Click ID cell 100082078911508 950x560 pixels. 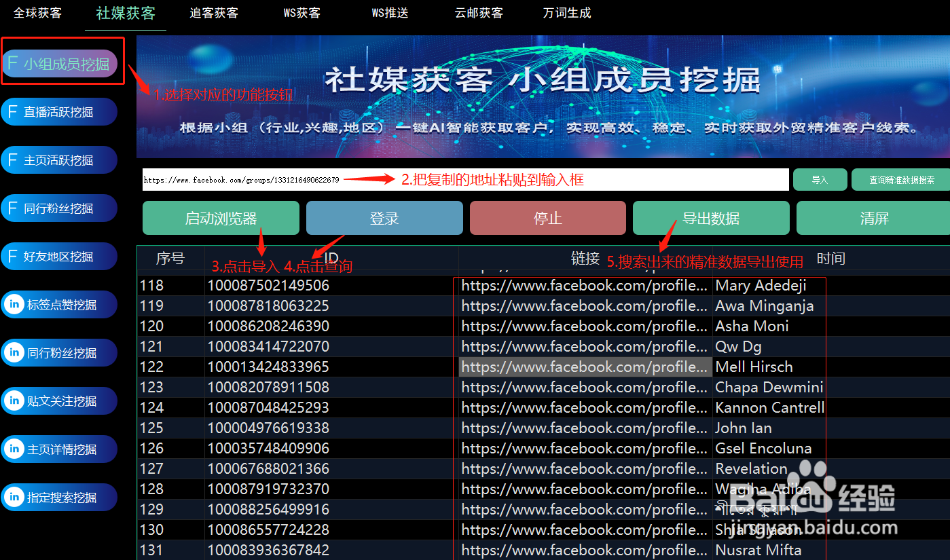tap(268, 388)
